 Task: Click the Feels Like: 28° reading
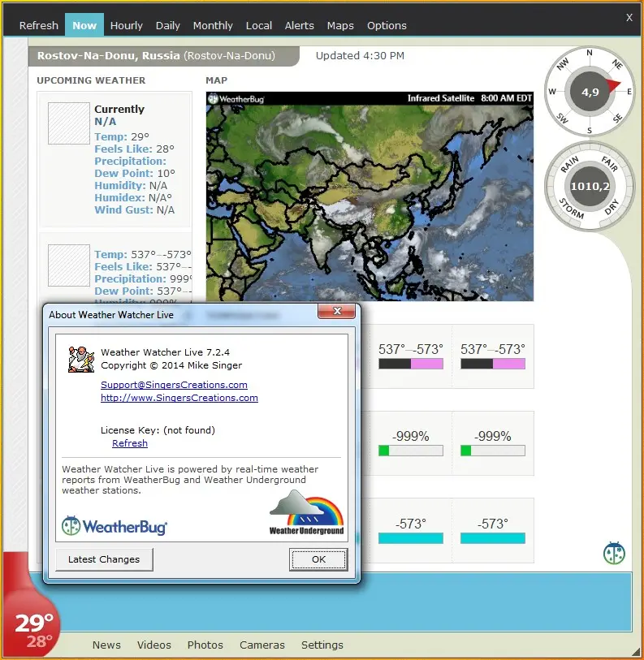point(134,149)
